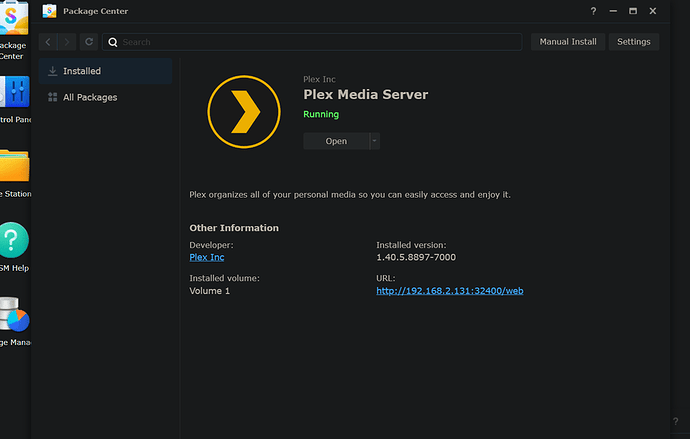The image size is (690, 439).
Task: Click the Volume 1 value
Action: pos(209,291)
